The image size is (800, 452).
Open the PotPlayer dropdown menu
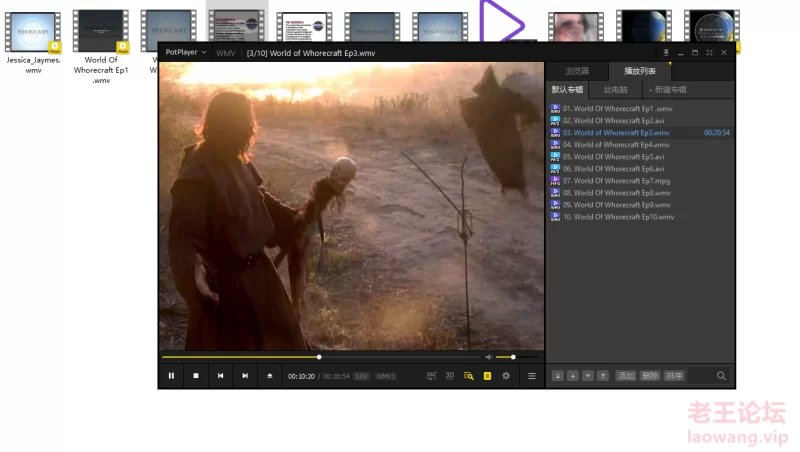[186, 52]
